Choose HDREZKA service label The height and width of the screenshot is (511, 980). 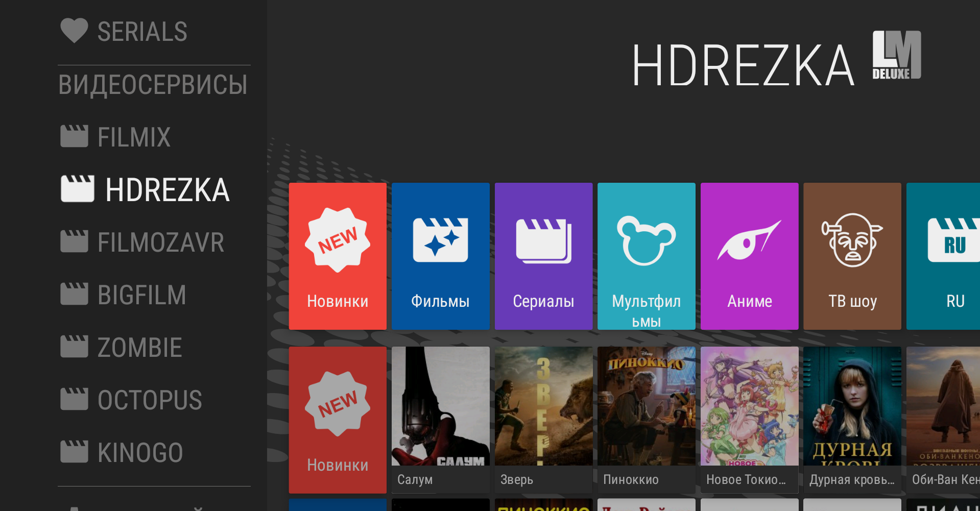(x=168, y=190)
